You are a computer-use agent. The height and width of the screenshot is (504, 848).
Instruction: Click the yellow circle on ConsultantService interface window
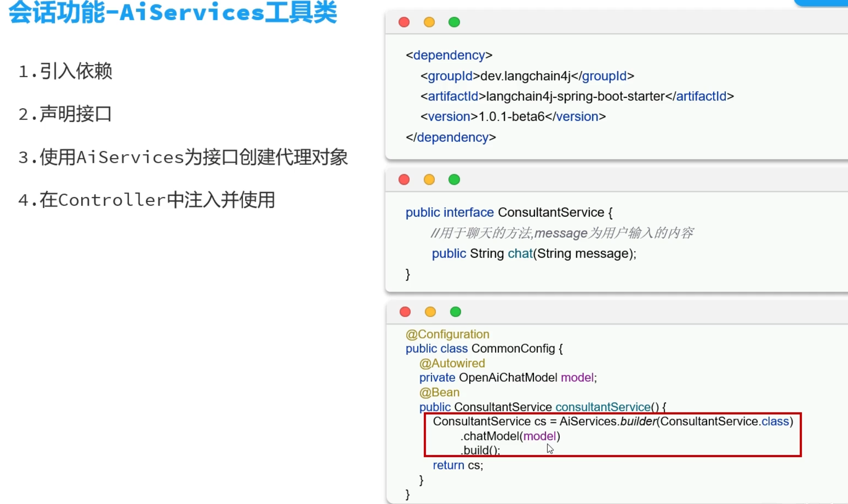(429, 180)
